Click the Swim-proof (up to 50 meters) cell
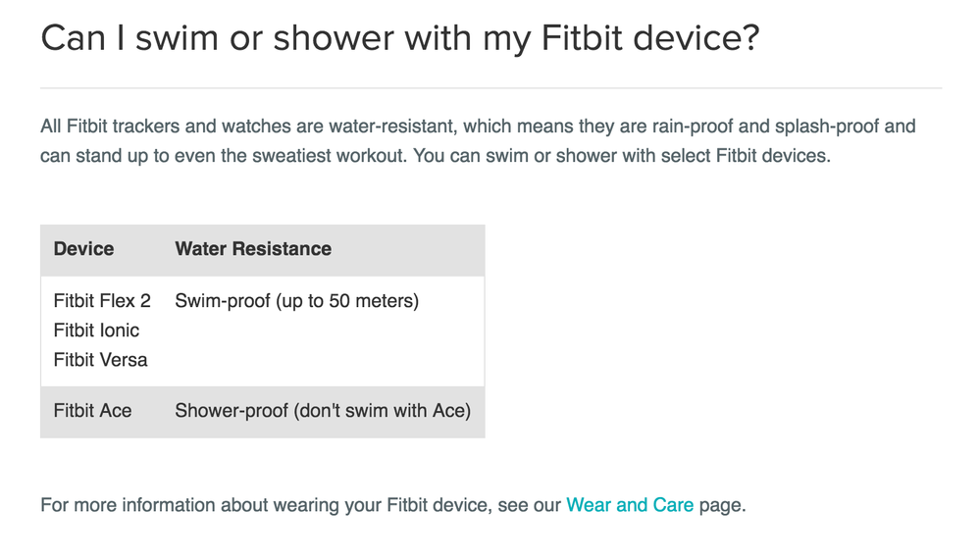980x560 pixels. 297,301
